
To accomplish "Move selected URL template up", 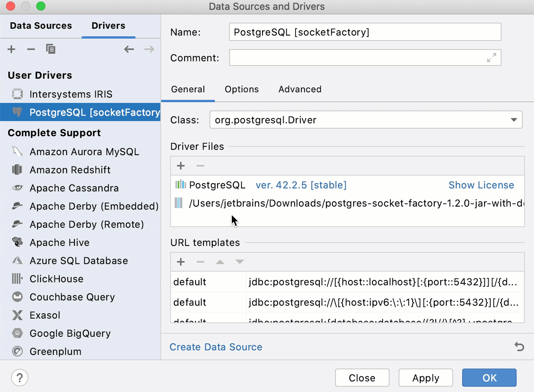I will pyautogui.click(x=220, y=262).
